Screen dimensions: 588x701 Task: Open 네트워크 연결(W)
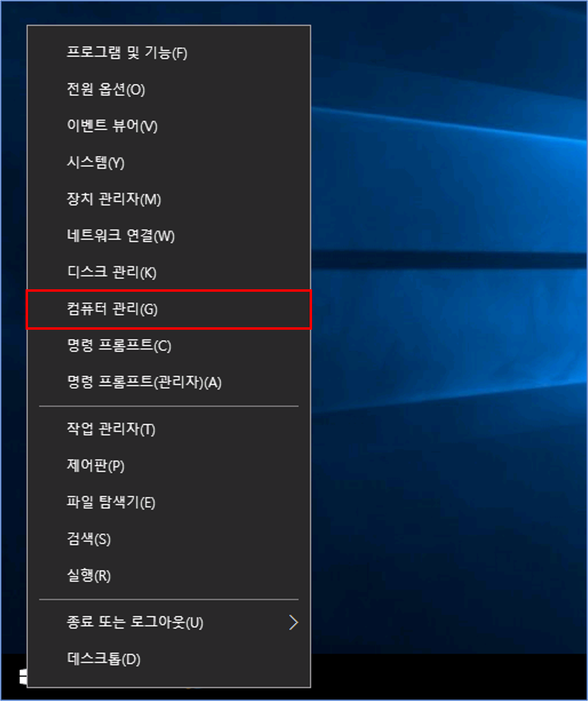pos(169,236)
